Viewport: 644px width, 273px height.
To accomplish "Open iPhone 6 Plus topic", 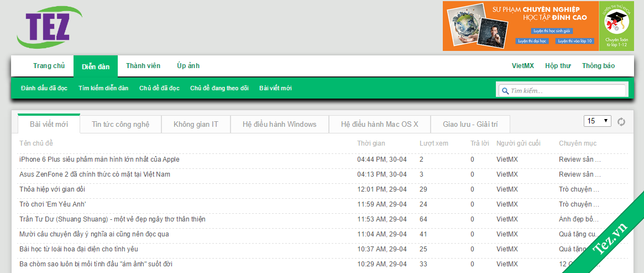I will [100, 159].
